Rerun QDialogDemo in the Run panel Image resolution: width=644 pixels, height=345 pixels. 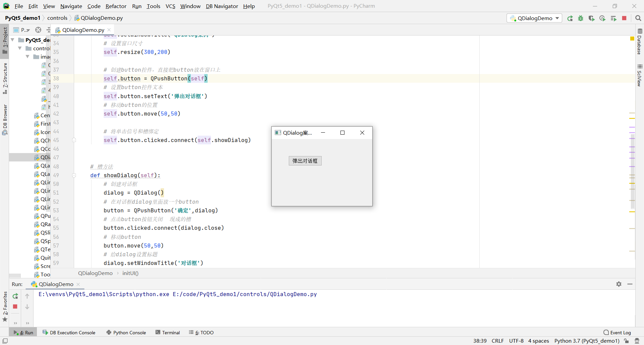(15, 296)
